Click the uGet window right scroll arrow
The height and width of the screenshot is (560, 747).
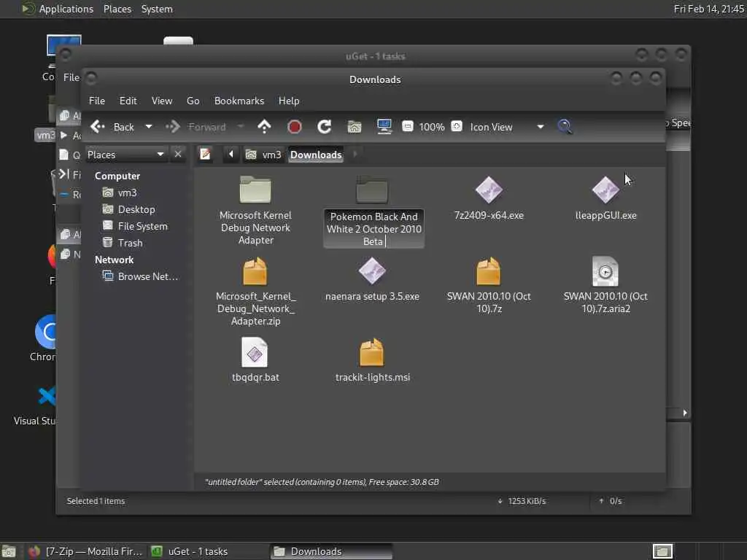click(x=684, y=413)
